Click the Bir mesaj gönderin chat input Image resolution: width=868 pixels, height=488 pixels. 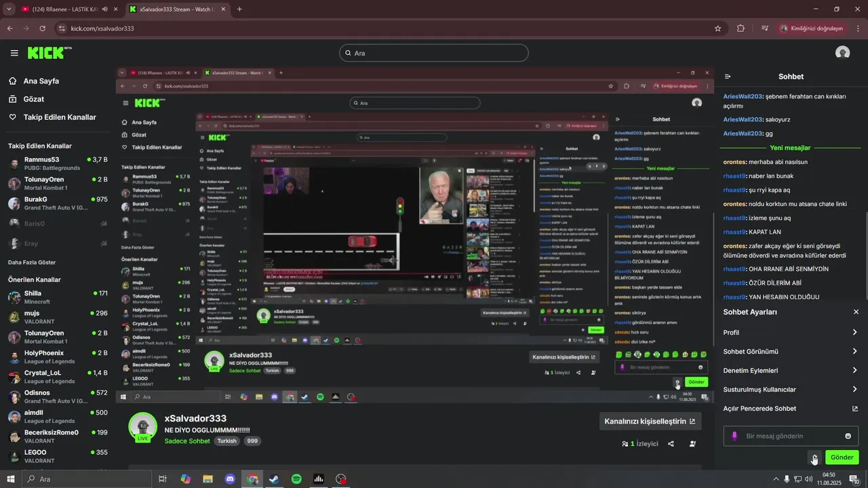pos(791,436)
